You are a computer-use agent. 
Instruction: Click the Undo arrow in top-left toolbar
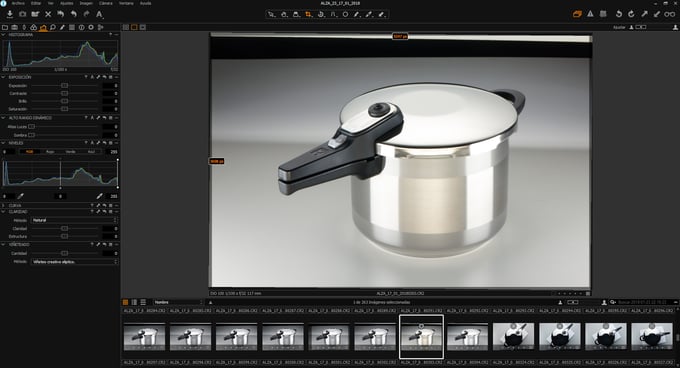pyautogui.click(x=74, y=14)
